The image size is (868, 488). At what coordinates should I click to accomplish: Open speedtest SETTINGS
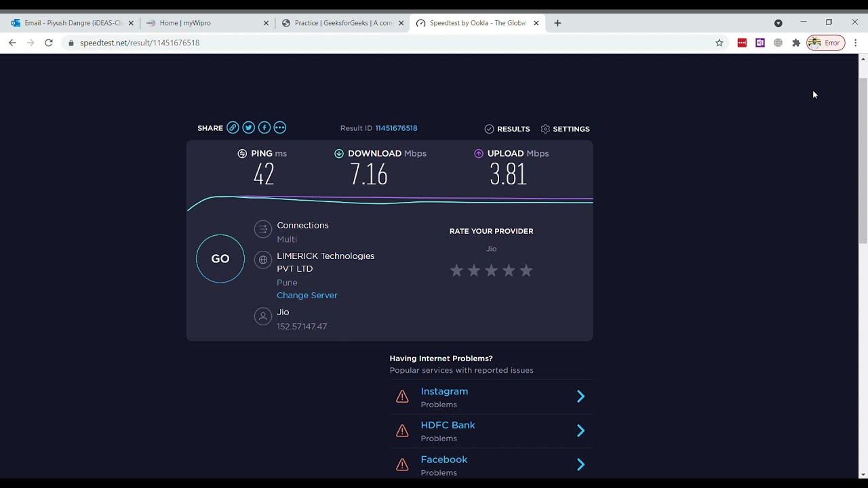point(565,129)
